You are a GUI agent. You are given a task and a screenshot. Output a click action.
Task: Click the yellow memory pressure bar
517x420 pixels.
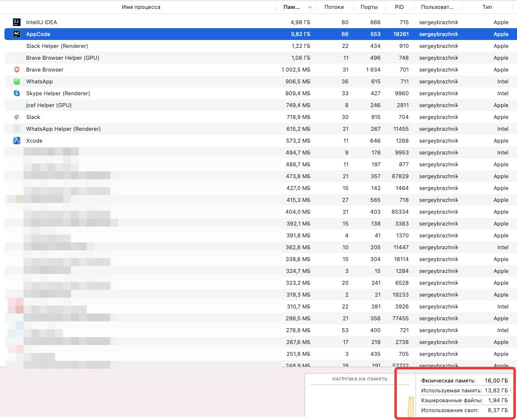coord(411,406)
